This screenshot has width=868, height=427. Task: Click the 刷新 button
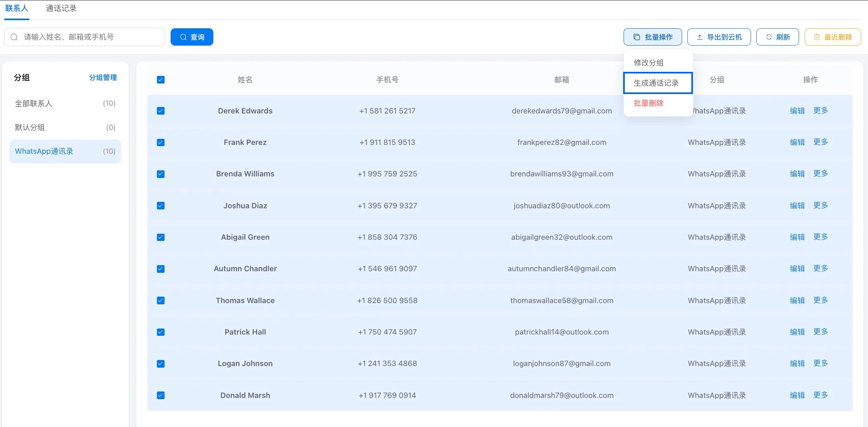[778, 37]
